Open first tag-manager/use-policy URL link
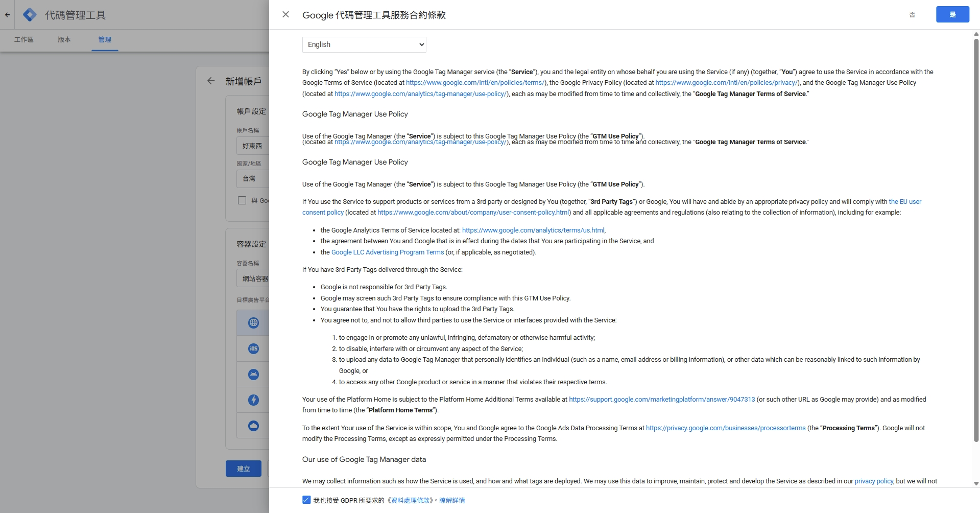Image resolution: width=980 pixels, height=513 pixels. [x=421, y=94]
